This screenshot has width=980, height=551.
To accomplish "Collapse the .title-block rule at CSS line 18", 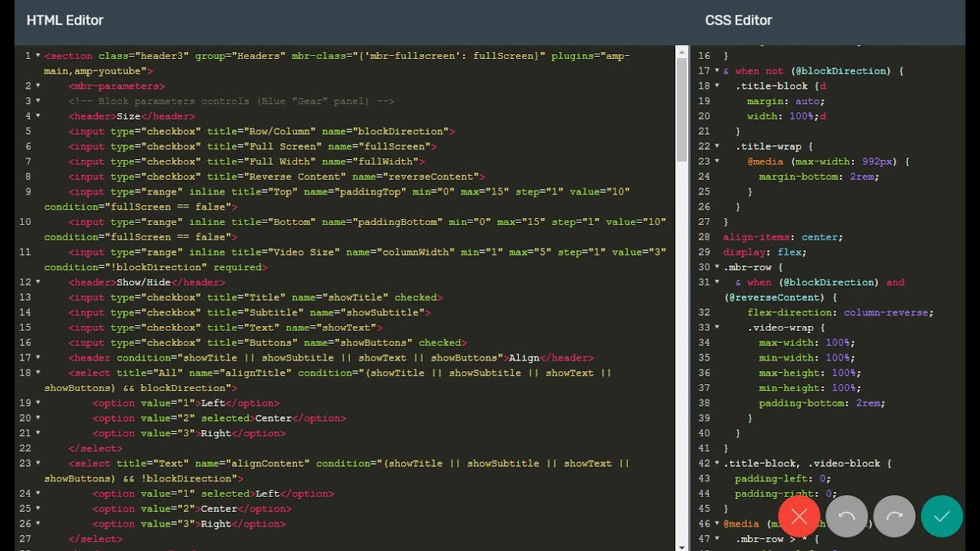I will click(x=717, y=86).
